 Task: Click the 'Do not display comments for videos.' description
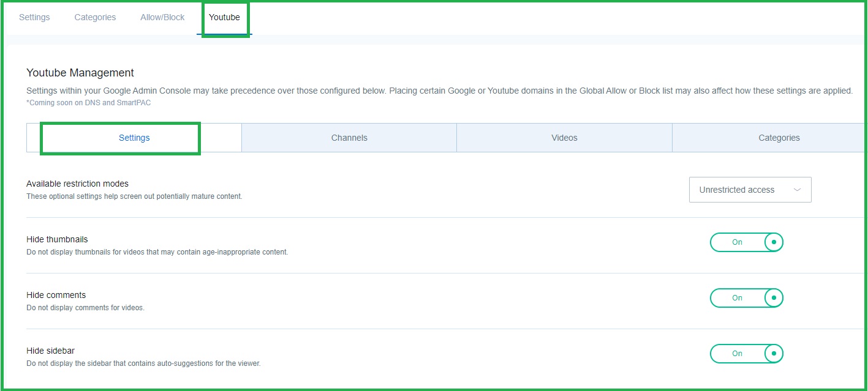point(86,308)
